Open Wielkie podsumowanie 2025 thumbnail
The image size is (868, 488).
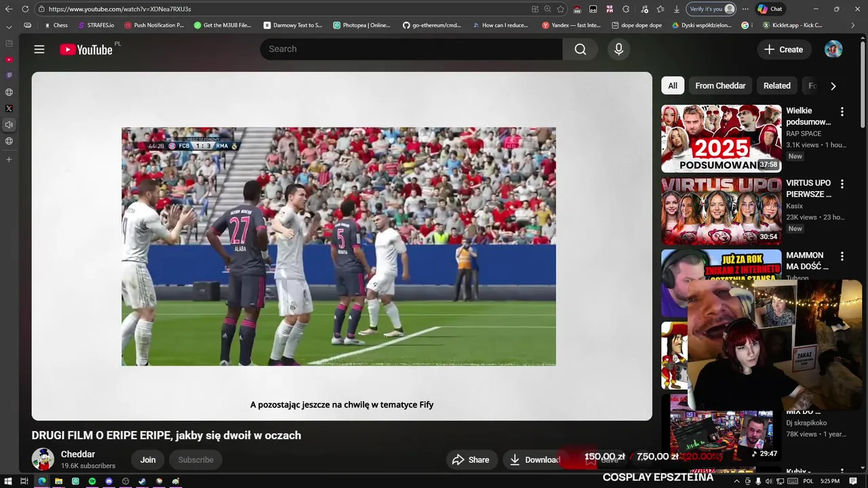pos(721,138)
